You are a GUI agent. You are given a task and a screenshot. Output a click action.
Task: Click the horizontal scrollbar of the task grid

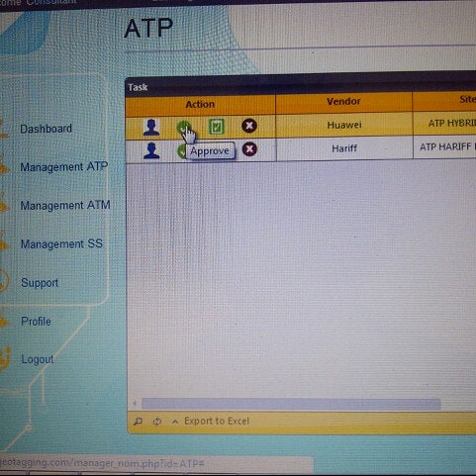[291, 404]
